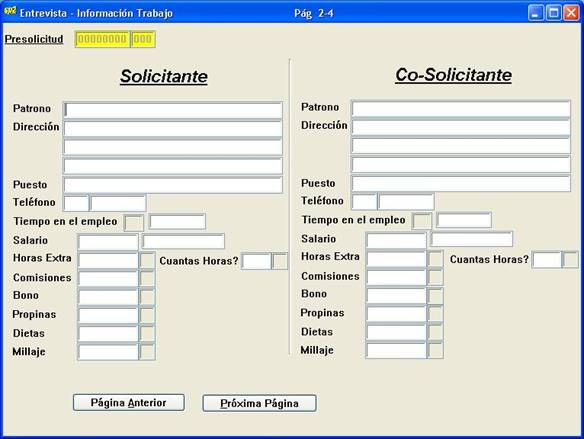584x439 pixels.
Task: Click Solicitante Cuantas Horas input field
Action: 256,261
